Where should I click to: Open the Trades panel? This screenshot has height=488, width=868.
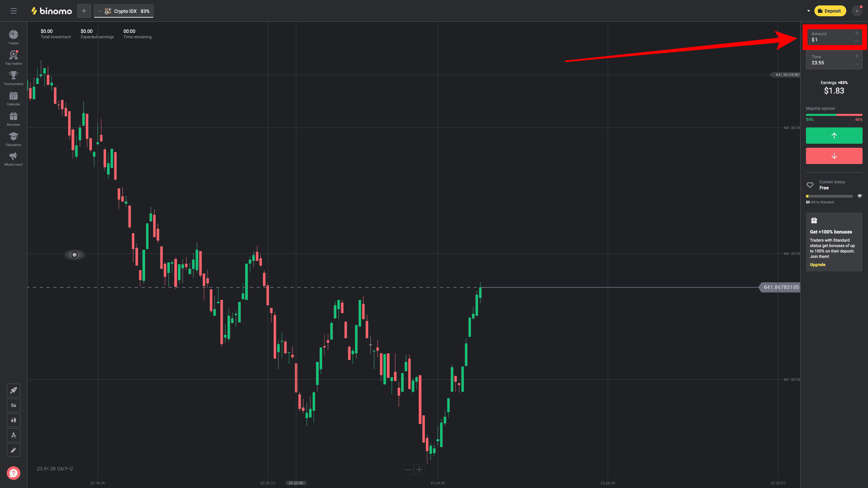tap(13, 37)
